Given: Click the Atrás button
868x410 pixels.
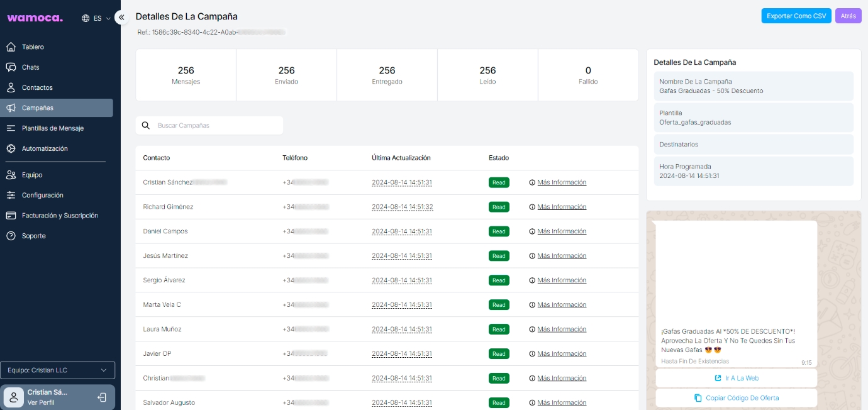Looking at the screenshot, I should click(848, 16).
